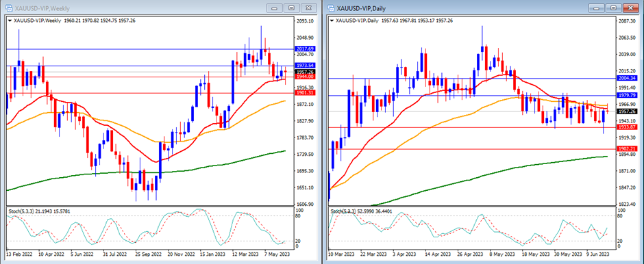Minimize the XAUUSD-VIP,Daily chart window

click(596, 8)
